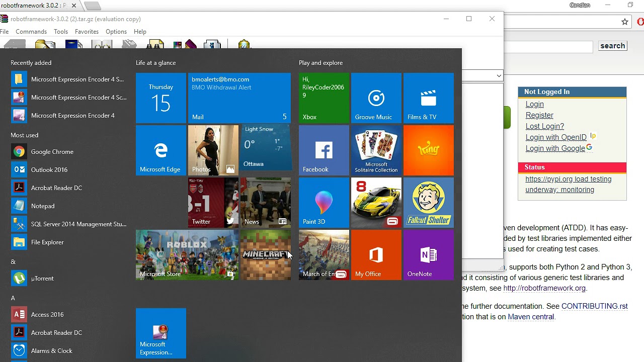Expand the dropdown arrow on the browser page

[x=499, y=75]
